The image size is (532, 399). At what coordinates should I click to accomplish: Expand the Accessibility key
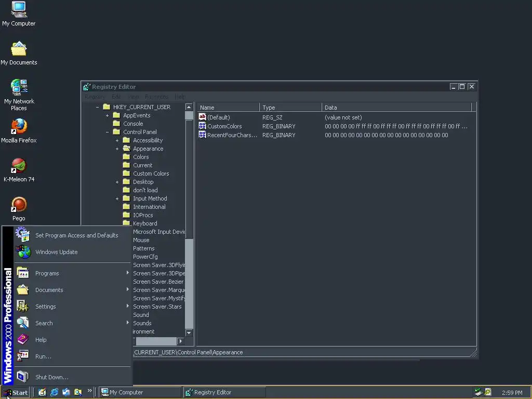coord(117,140)
